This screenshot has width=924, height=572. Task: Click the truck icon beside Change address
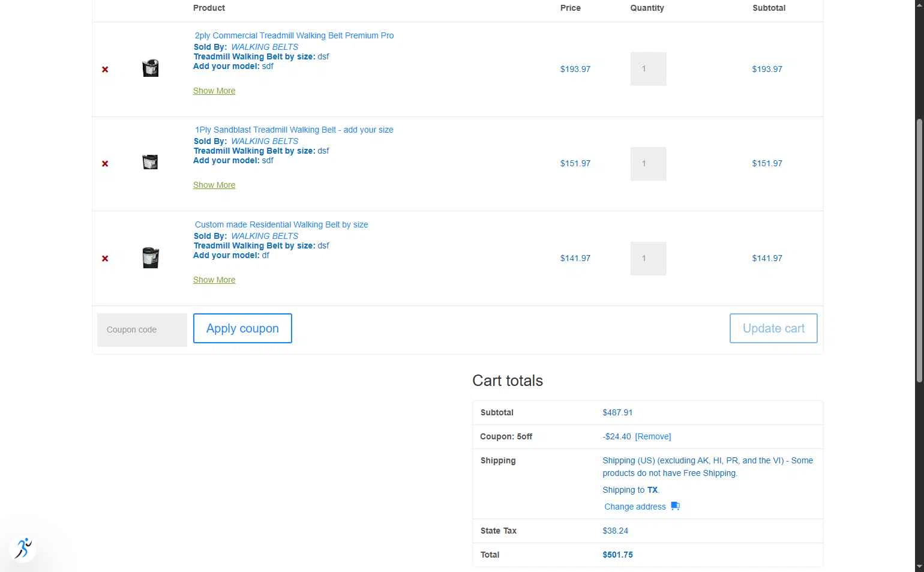675,506
